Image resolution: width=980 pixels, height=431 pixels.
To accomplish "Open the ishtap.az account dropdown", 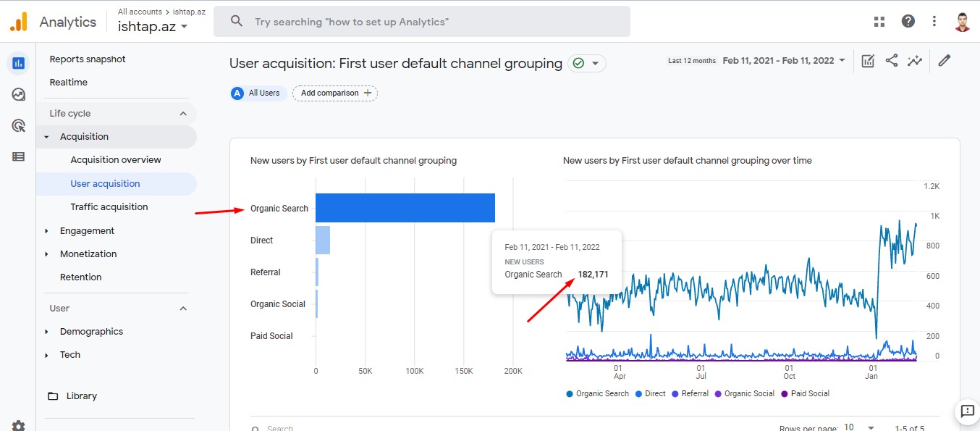I will pyautogui.click(x=153, y=27).
